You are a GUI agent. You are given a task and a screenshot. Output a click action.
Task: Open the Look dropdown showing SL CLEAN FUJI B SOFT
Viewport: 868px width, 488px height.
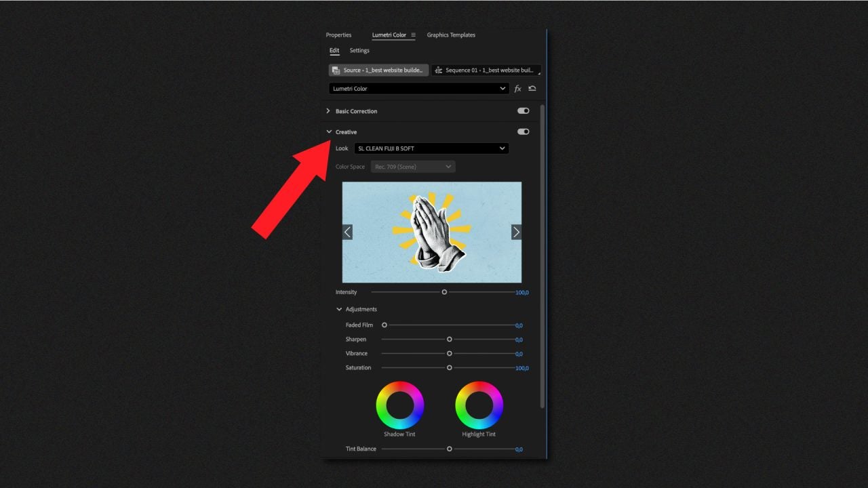tap(432, 148)
